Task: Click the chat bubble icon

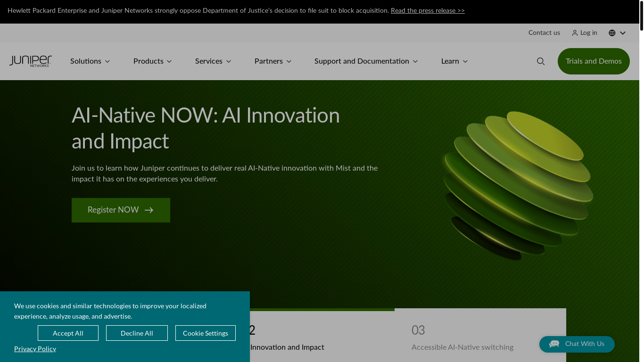Action: point(554,344)
